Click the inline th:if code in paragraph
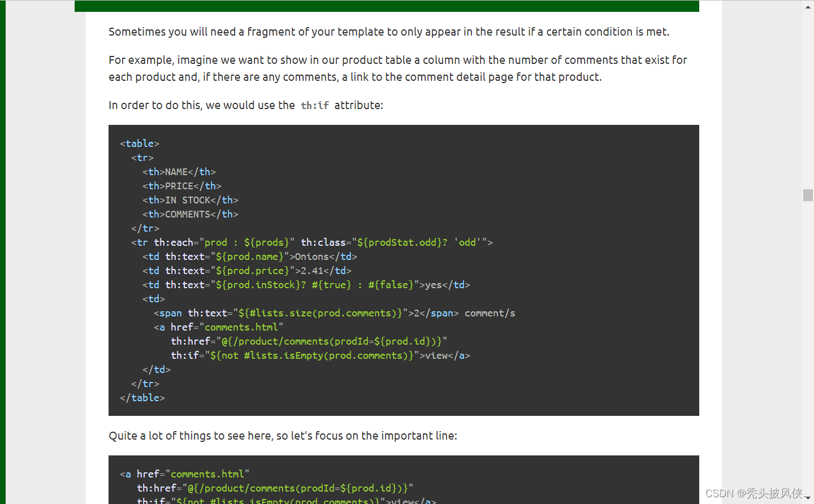 [x=315, y=106]
